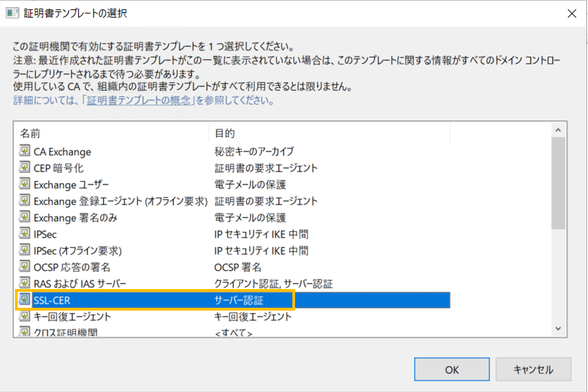Screen dimensions: 588x392
Task: Click the vertical scrollbar thumb
Action: click(x=558, y=183)
